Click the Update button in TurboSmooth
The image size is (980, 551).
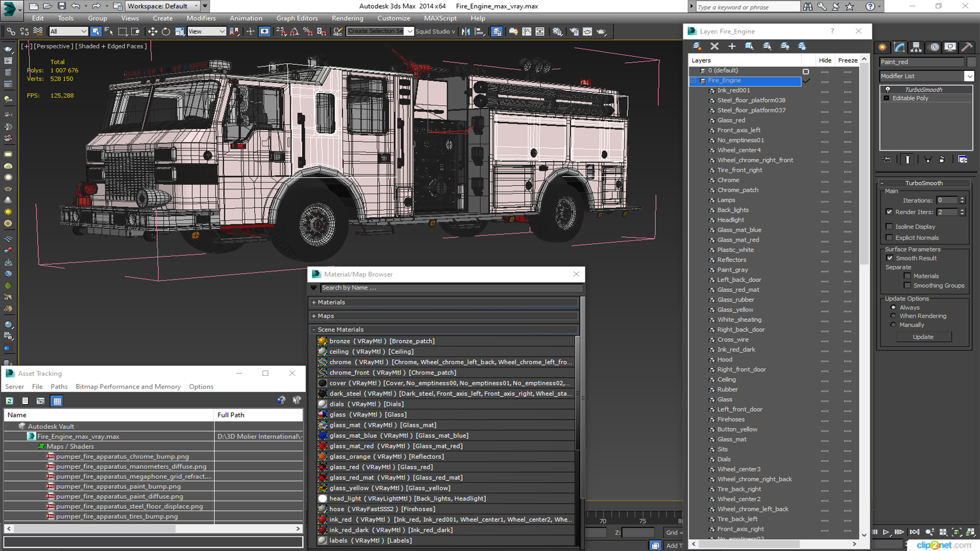tap(923, 336)
